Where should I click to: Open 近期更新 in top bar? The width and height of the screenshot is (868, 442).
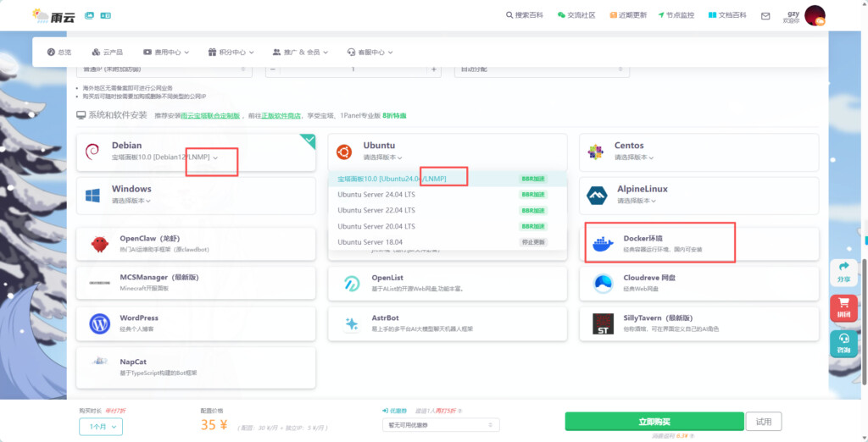click(628, 15)
